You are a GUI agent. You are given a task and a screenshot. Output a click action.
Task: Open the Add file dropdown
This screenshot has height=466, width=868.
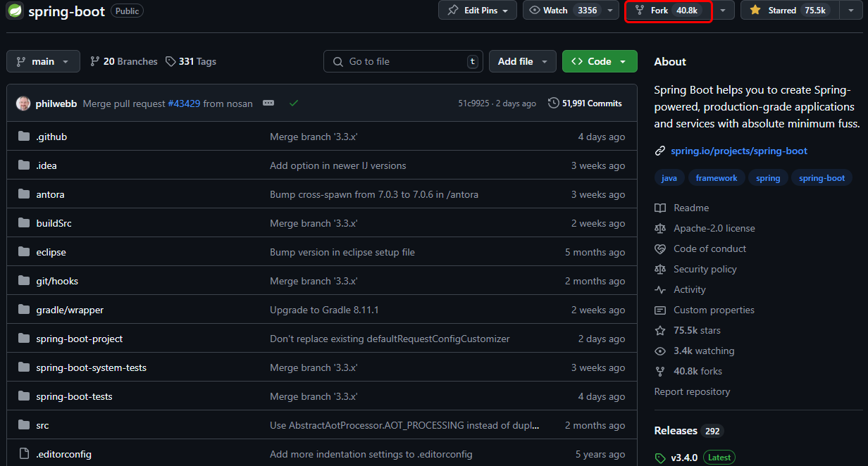coord(523,61)
